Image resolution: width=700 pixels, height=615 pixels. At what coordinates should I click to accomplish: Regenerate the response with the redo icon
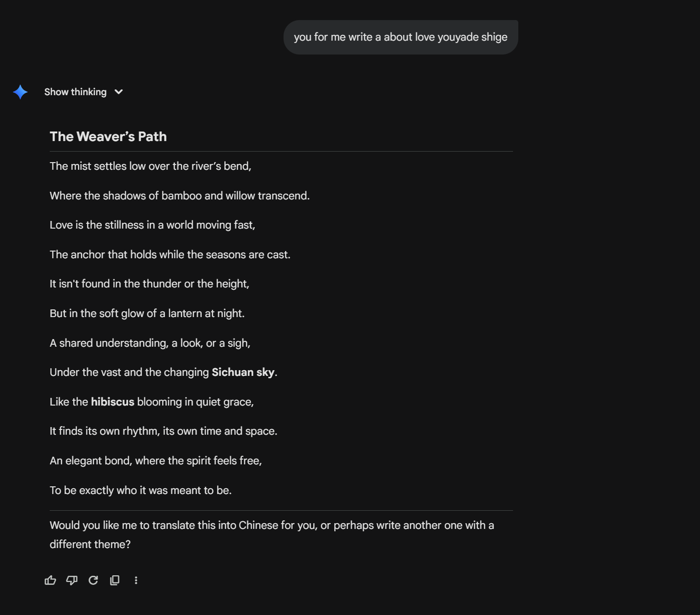pyautogui.click(x=93, y=580)
